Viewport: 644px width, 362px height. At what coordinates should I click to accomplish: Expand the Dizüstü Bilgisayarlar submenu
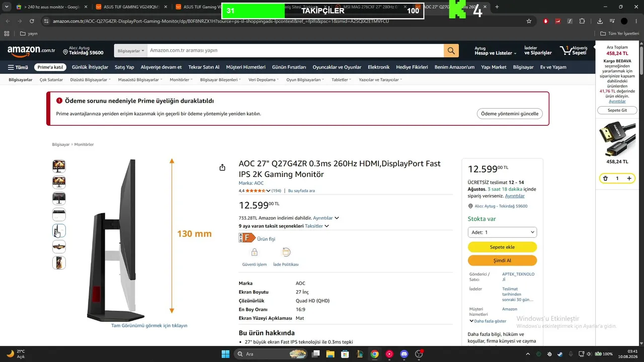point(91,79)
